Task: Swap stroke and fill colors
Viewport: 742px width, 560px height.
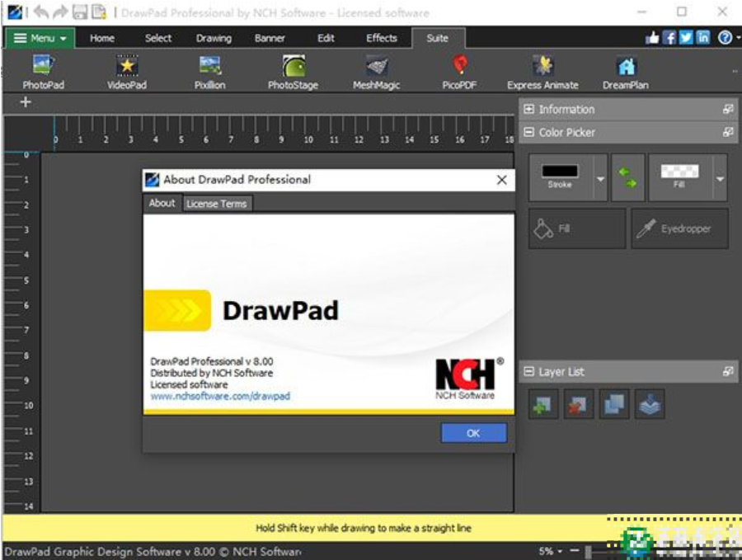Action: [628, 177]
